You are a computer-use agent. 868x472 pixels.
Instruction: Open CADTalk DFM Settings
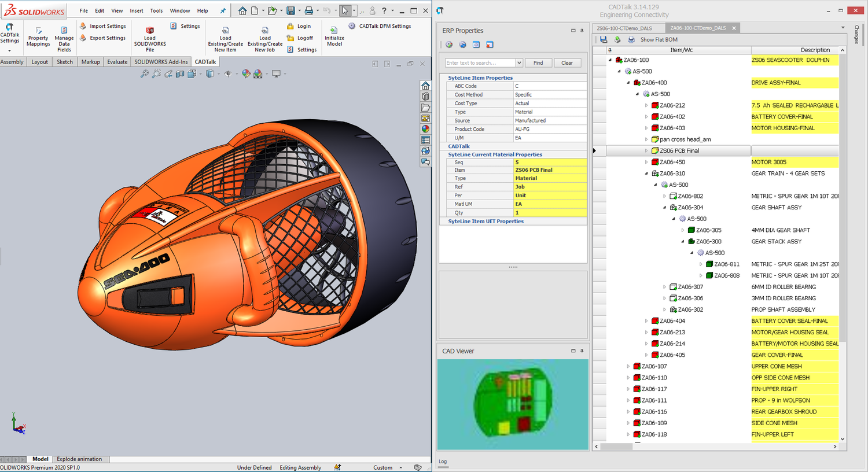(x=385, y=26)
